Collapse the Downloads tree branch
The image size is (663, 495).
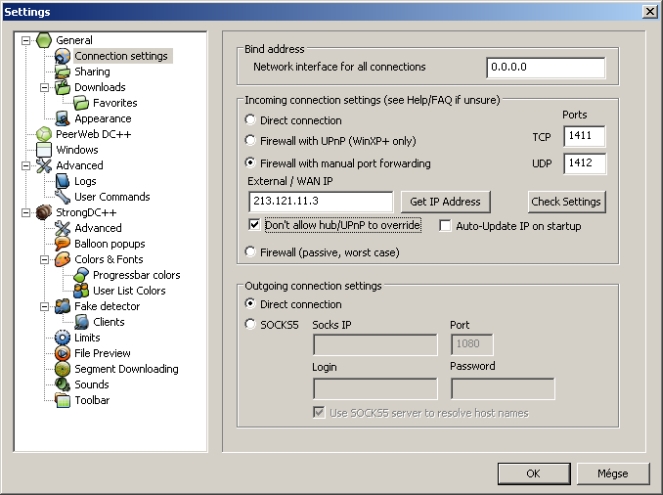coord(44,88)
